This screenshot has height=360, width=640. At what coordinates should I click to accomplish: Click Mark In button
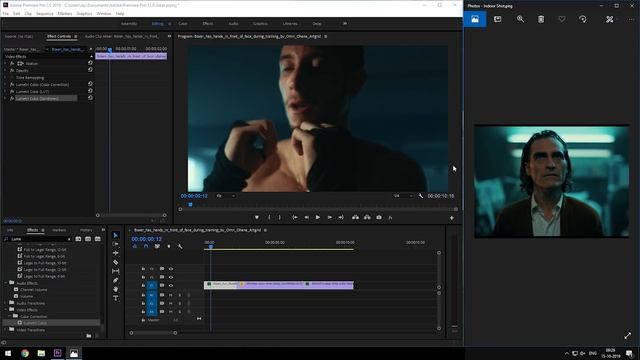tap(269, 218)
